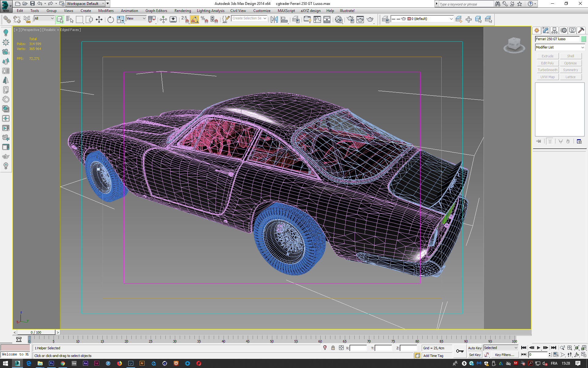Open the Utilities hammer tab
The width and height of the screenshot is (588, 368).
(581, 30)
